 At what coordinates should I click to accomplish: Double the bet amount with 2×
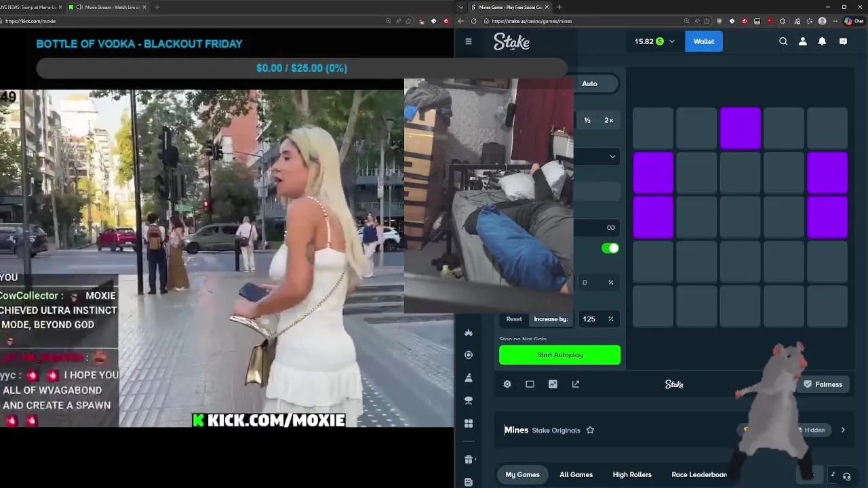coord(608,120)
